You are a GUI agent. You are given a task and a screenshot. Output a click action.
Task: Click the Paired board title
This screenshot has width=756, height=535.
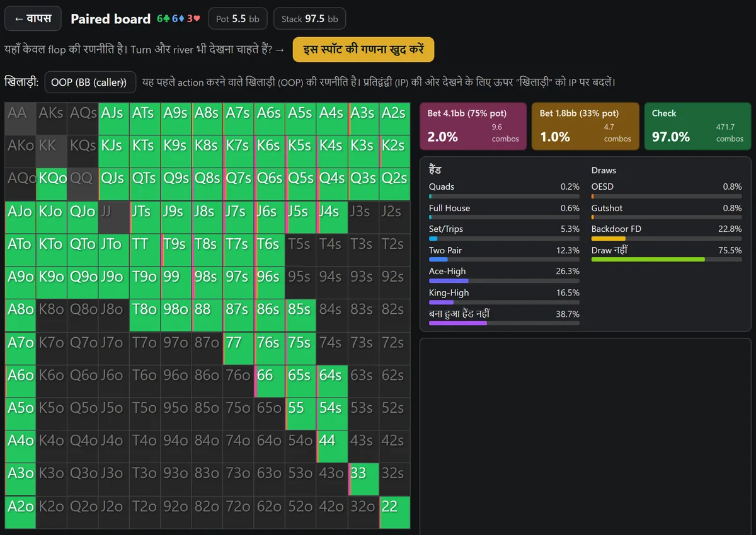tap(111, 19)
